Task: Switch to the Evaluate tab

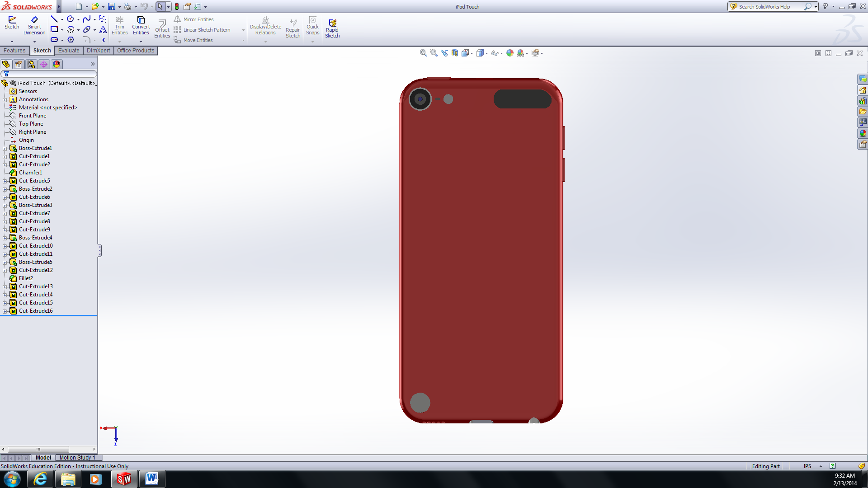Action: pos(69,51)
